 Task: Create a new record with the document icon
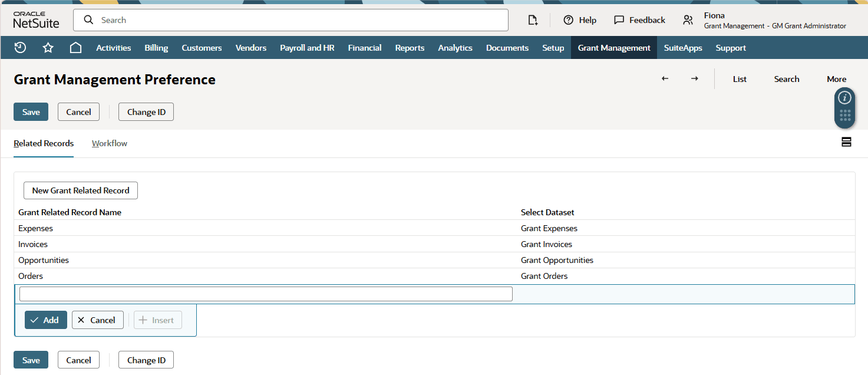click(533, 19)
